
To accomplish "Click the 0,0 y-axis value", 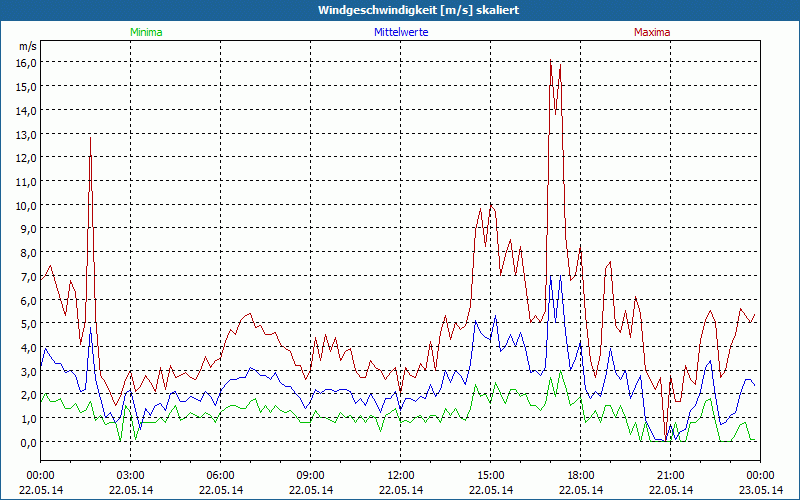I will pos(30,442).
